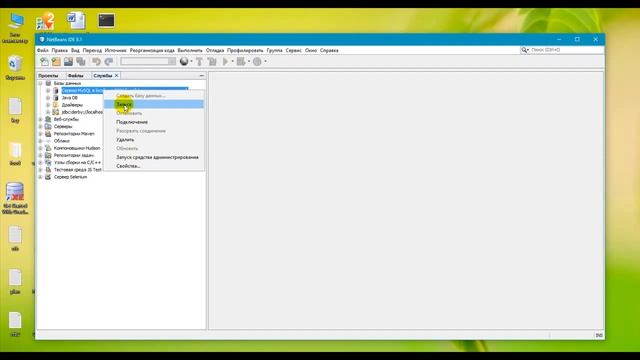
Task: Click the Save All toolbar icon
Action: point(81,62)
